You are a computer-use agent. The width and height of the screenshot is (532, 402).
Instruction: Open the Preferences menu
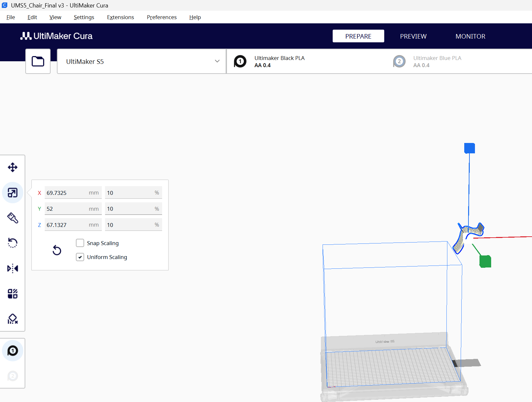[x=162, y=17]
